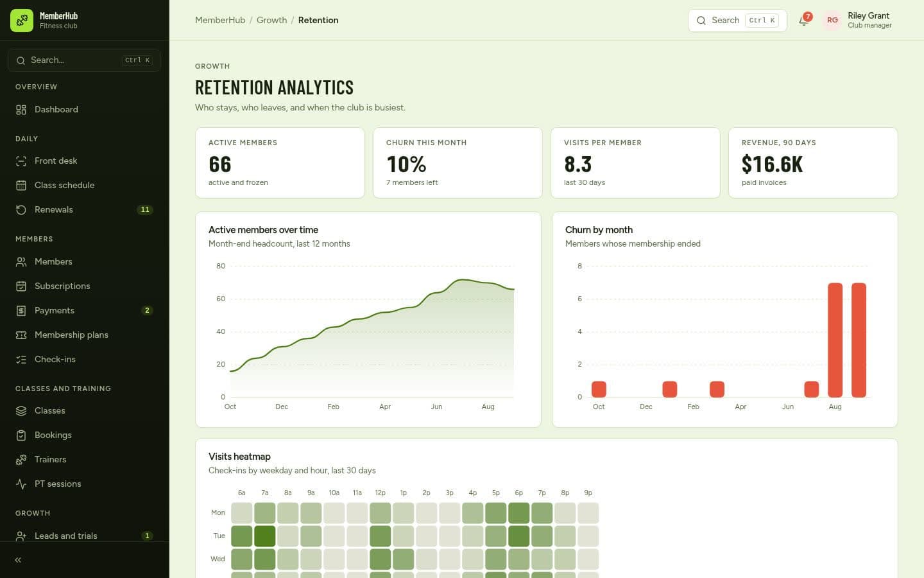Open Subscriptions in the sidebar

(x=85, y=286)
